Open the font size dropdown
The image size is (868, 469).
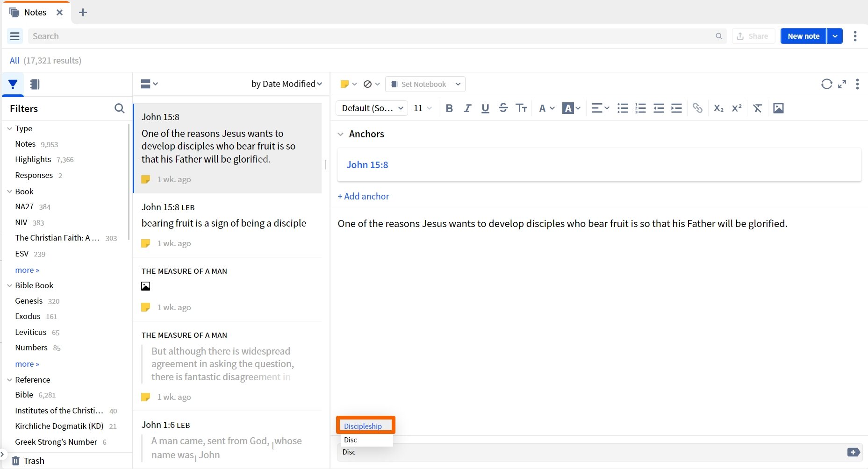(423, 108)
